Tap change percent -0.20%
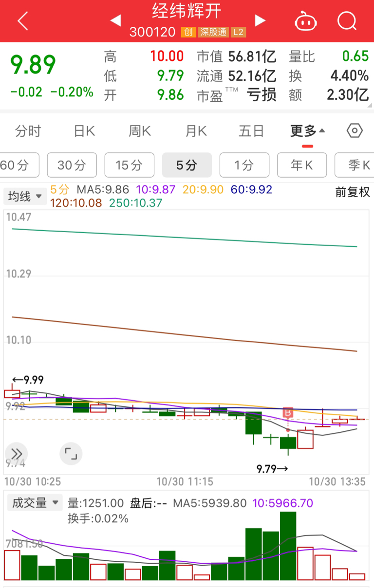374x588 pixels. pyautogui.click(x=72, y=92)
